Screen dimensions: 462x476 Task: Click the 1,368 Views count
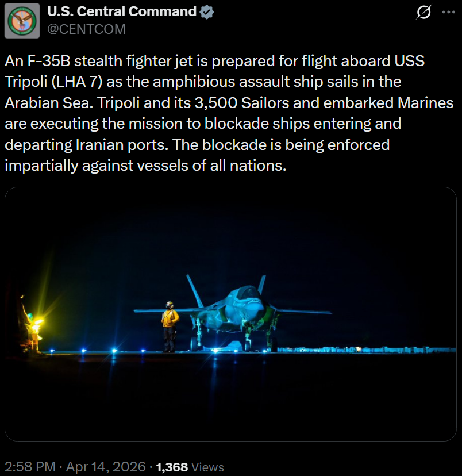coord(172,467)
